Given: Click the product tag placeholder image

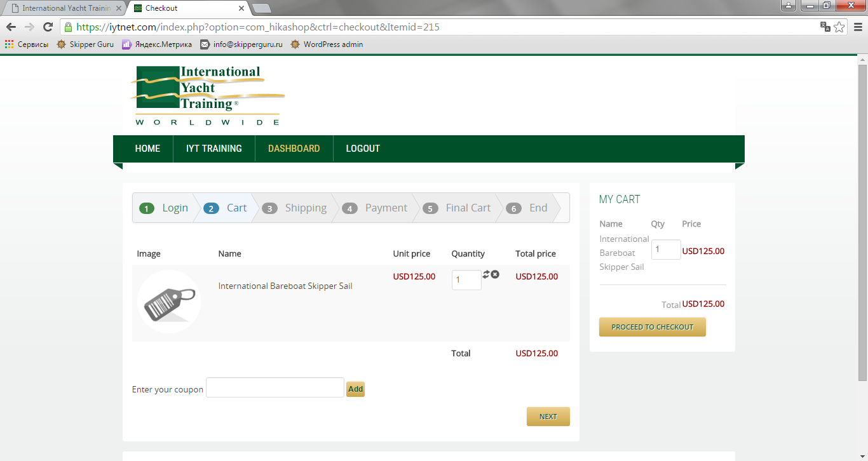Looking at the screenshot, I should 169,302.
